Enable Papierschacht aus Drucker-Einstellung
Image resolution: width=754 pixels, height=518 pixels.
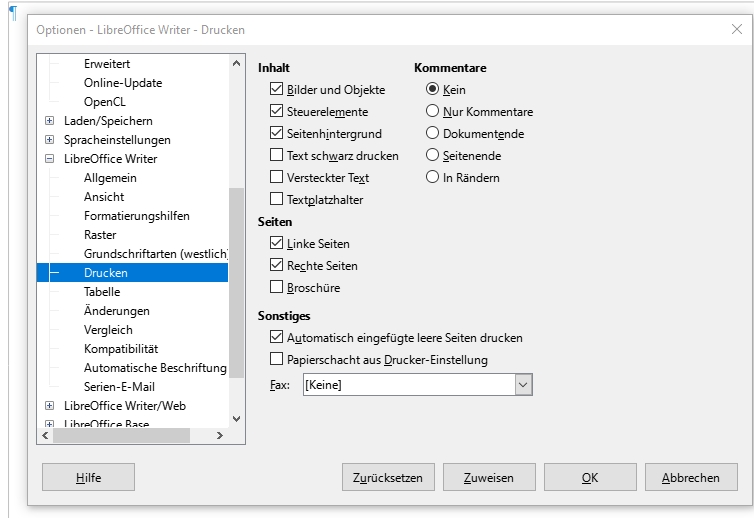pos(276,359)
